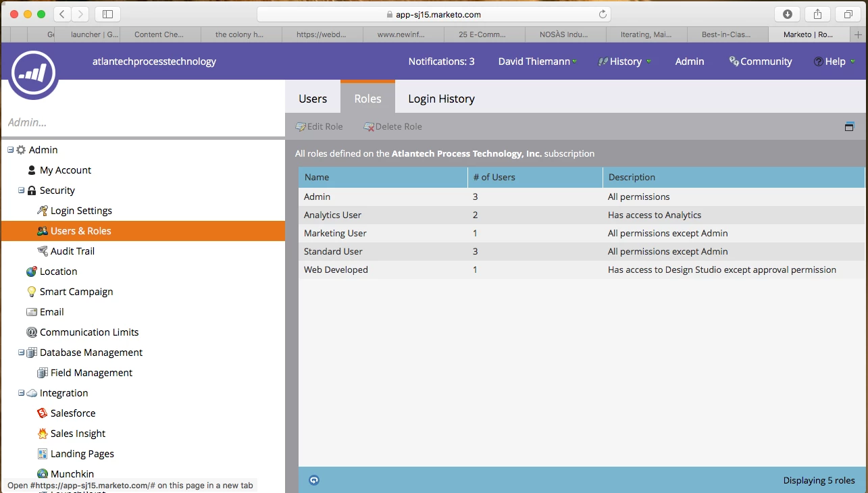Open Audit Trail tree item
Viewport: 868px width, 493px height.
coord(72,251)
